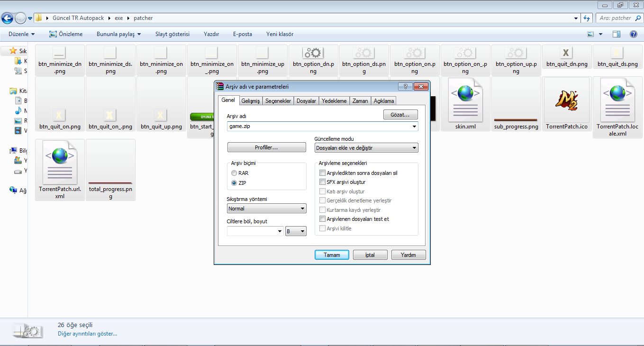Screen dimensions: 644x346
Task: Click the Help question mark icon in Explorer toolbar
Action: click(x=633, y=34)
